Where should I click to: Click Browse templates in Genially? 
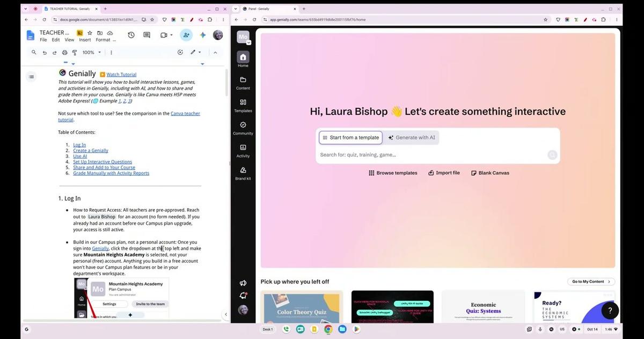393,173
